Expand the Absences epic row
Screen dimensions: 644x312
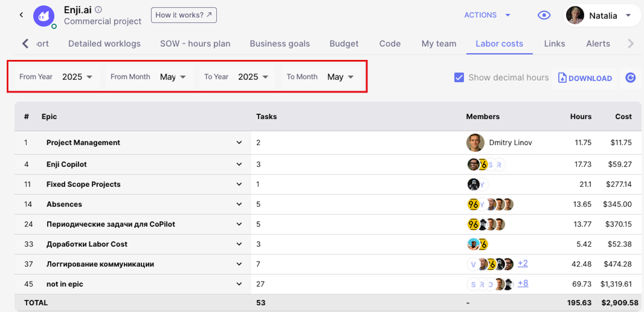(x=239, y=204)
